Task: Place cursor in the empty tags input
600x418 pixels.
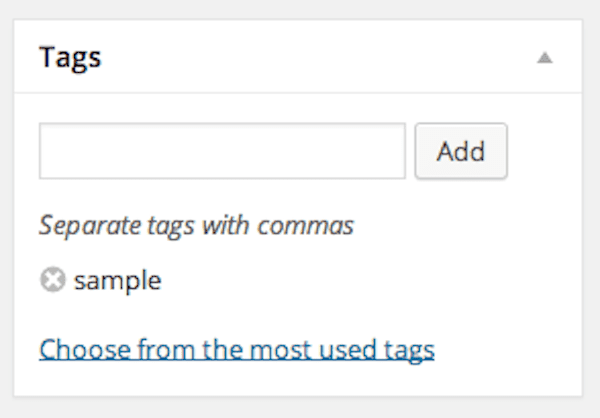Action: (x=222, y=151)
